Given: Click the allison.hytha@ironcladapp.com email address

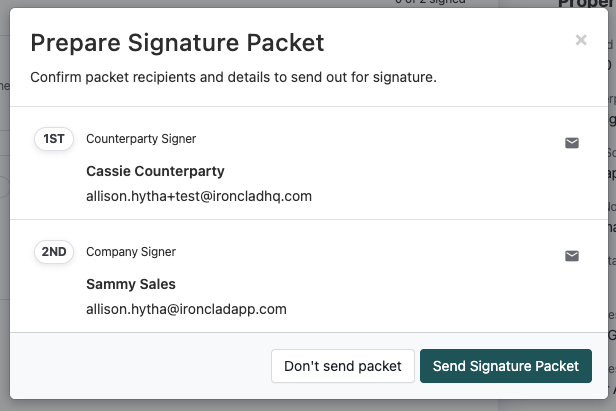Looking at the screenshot, I should (x=186, y=309).
